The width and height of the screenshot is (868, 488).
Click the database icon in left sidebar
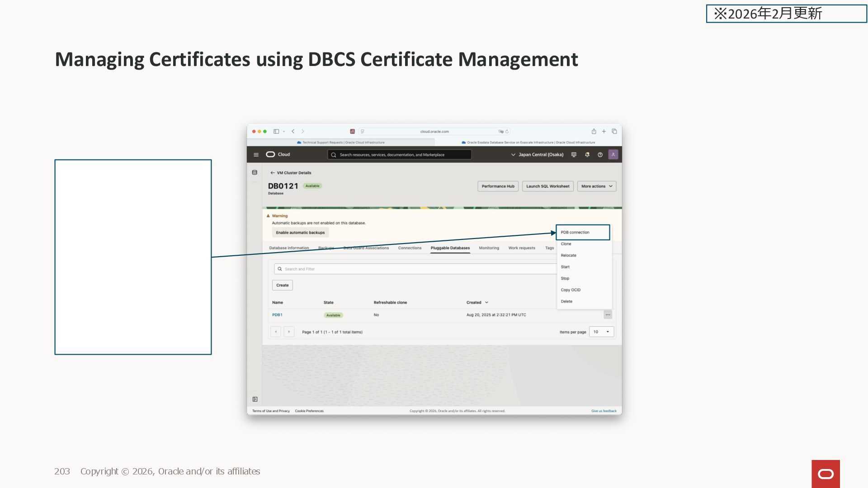coord(255,173)
